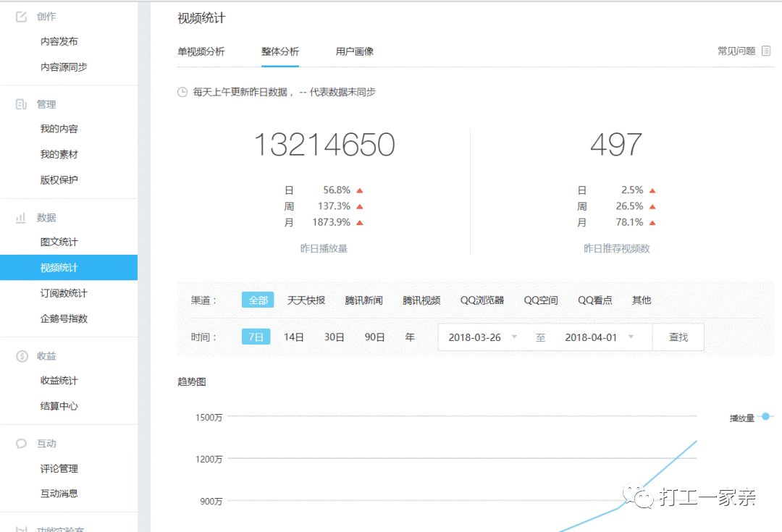Open the start date dropdown showing 2018-03-26
782x532 pixels.
tap(514, 337)
